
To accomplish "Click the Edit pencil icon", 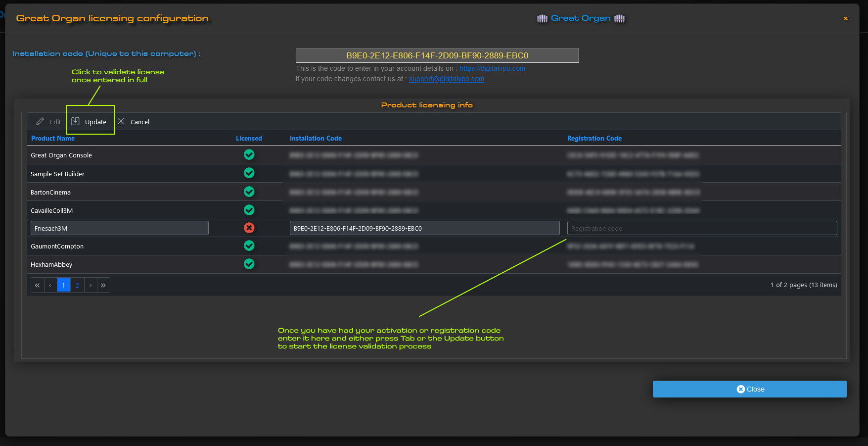I will click(x=40, y=122).
